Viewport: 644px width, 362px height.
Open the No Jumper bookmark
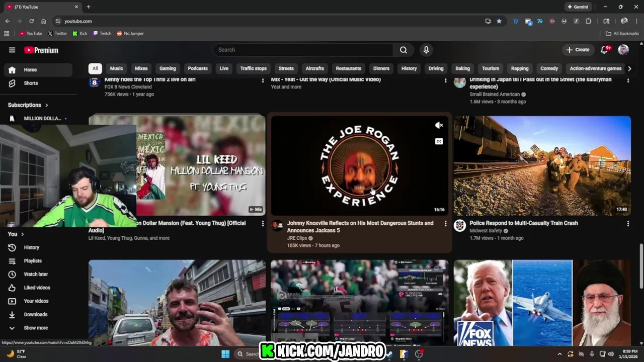coord(130,33)
